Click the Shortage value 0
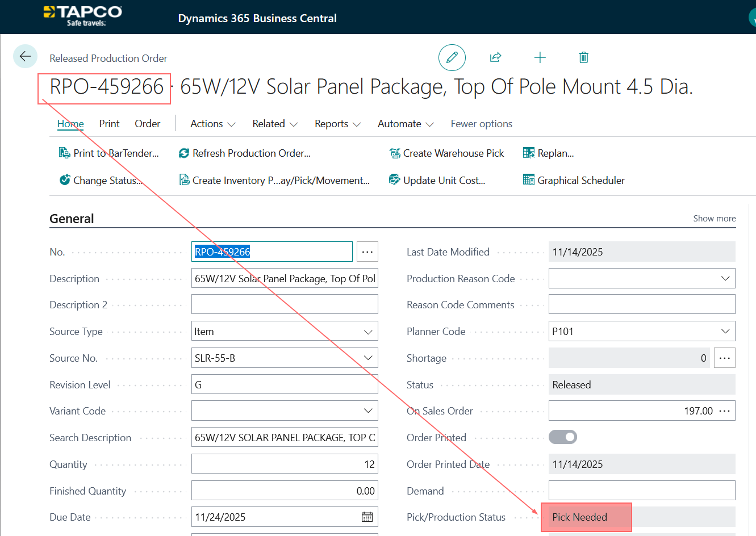The image size is (756, 536). (629, 358)
